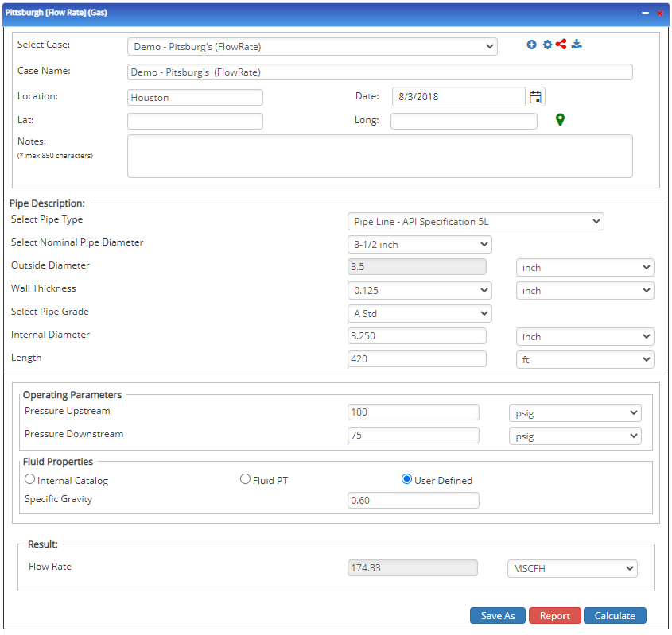
Task: Click the Save As button
Action: 497,615
